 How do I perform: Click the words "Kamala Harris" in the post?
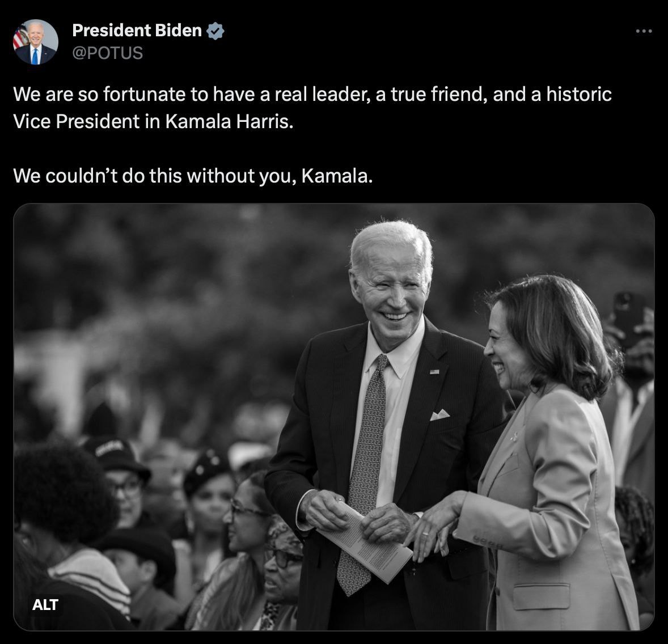click(x=229, y=122)
